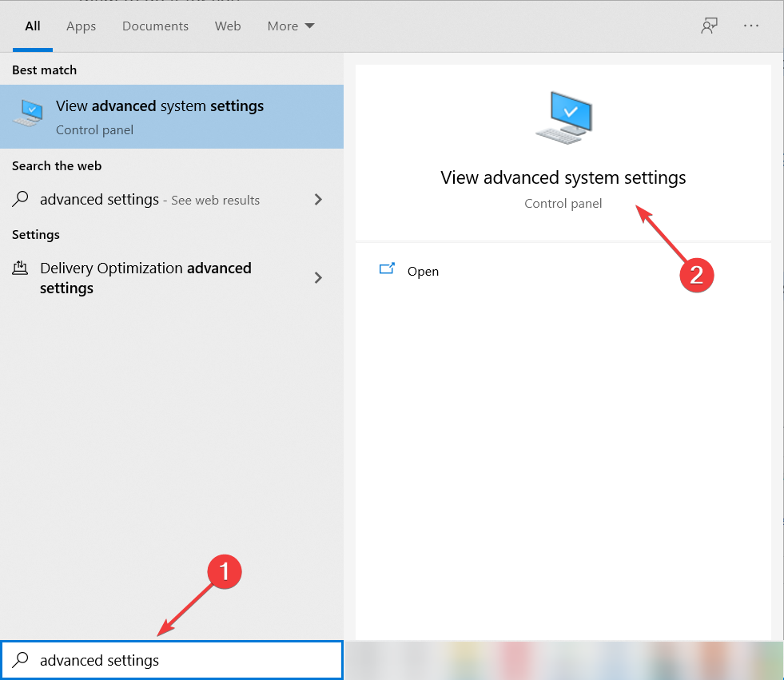Click Control panel subtitle in preview pane
Screen dimensions: 784x680
pos(563,204)
